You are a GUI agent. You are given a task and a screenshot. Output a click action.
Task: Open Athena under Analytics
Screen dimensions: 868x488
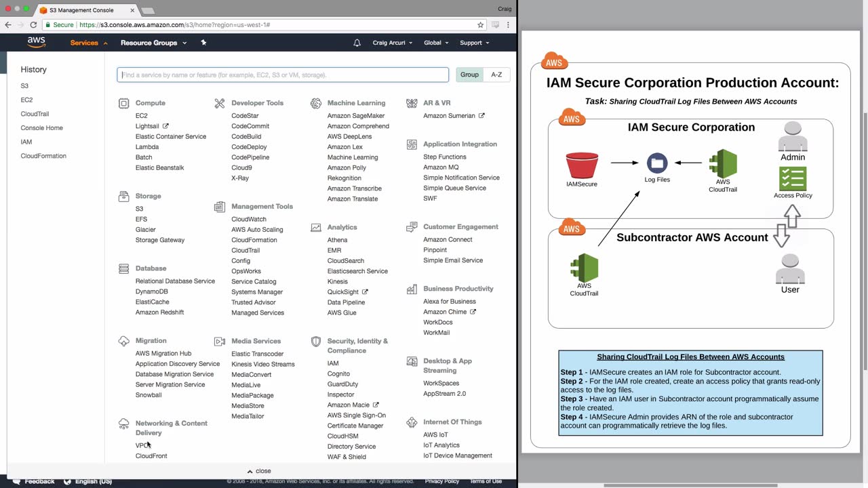[x=337, y=240]
